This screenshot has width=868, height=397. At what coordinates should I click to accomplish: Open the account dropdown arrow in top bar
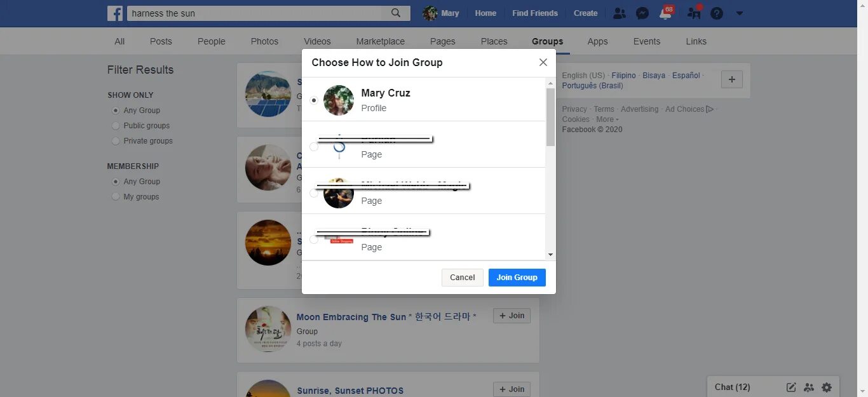click(x=739, y=13)
